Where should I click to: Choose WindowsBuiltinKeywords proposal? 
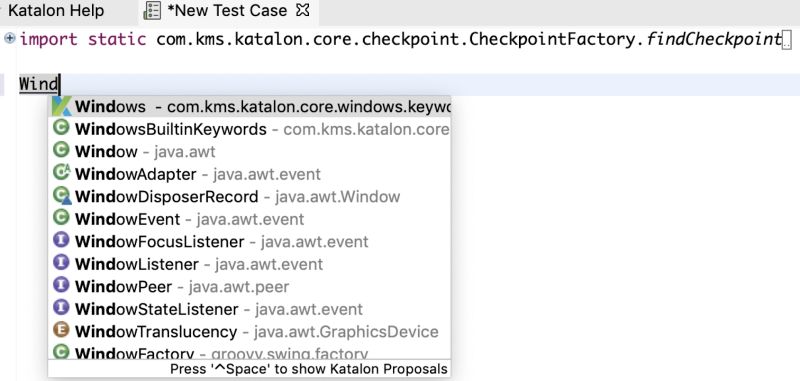[x=249, y=129]
